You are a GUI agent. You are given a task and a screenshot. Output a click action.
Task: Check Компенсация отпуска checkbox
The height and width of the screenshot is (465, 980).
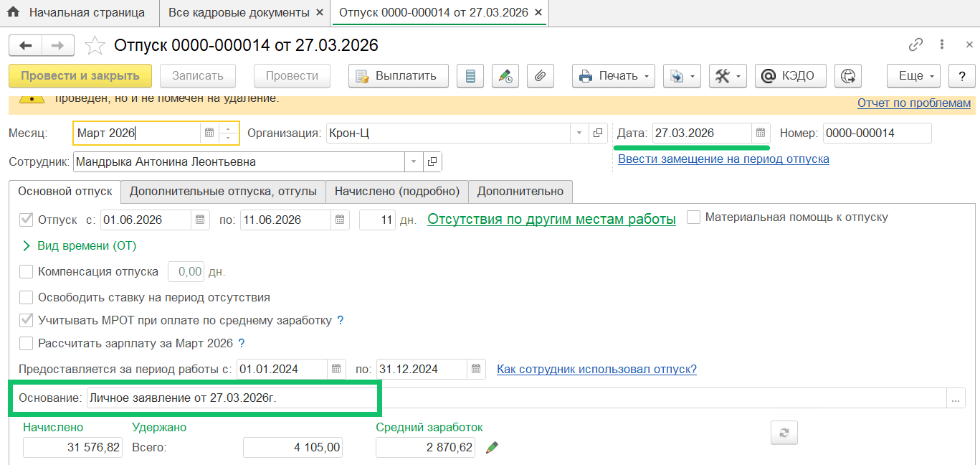click(x=27, y=271)
